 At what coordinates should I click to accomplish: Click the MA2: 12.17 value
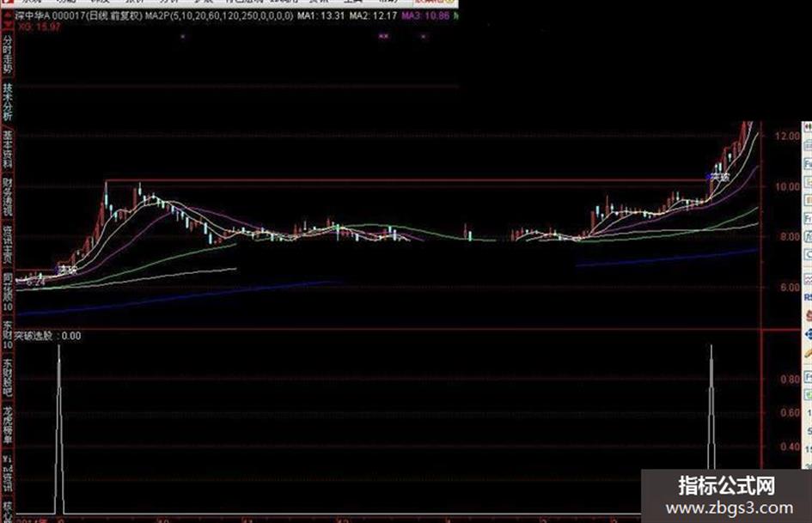tap(373, 16)
